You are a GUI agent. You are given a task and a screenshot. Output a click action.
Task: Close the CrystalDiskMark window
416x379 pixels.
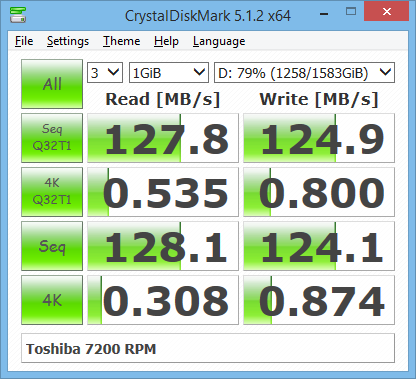point(386,12)
